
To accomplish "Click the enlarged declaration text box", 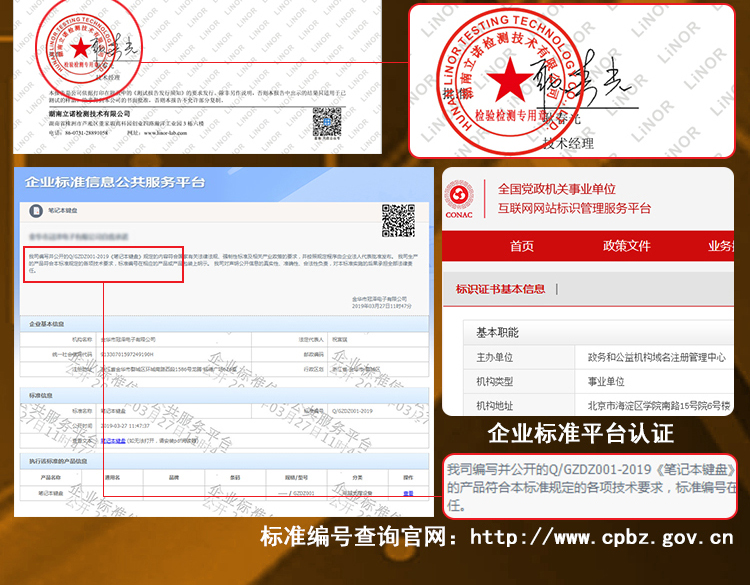I will tap(590, 486).
